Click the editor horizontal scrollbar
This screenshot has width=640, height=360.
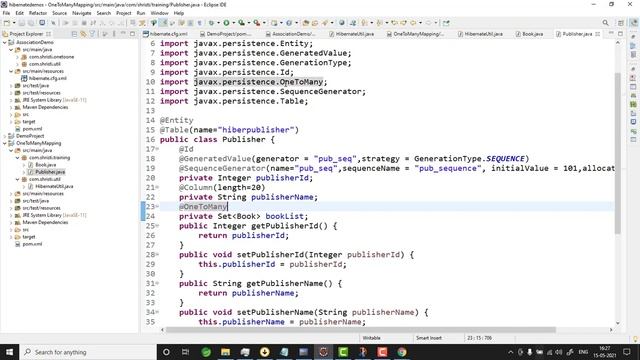pyautogui.click(x=360, y=330)
